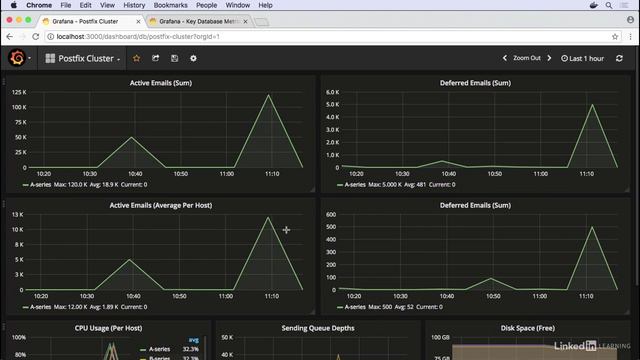Viewport: 640px width, 360px height.
Task: Open the Window menu
Action: click(x=238, y=5)
